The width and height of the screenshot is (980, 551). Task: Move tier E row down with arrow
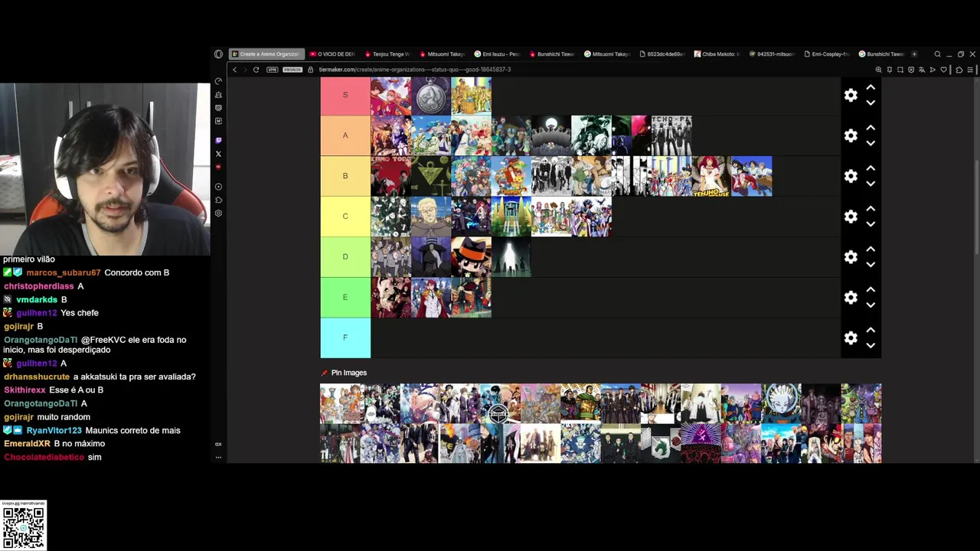(x=871, y=305)
